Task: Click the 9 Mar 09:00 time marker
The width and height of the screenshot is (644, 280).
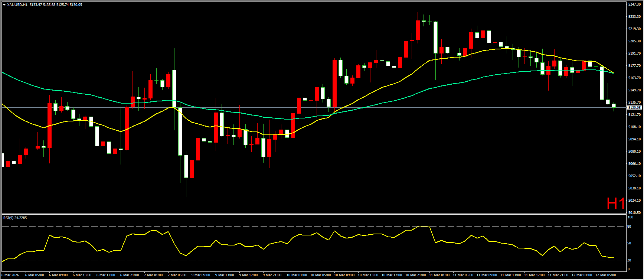Action: pyautogui.click(x=201, y=275)
